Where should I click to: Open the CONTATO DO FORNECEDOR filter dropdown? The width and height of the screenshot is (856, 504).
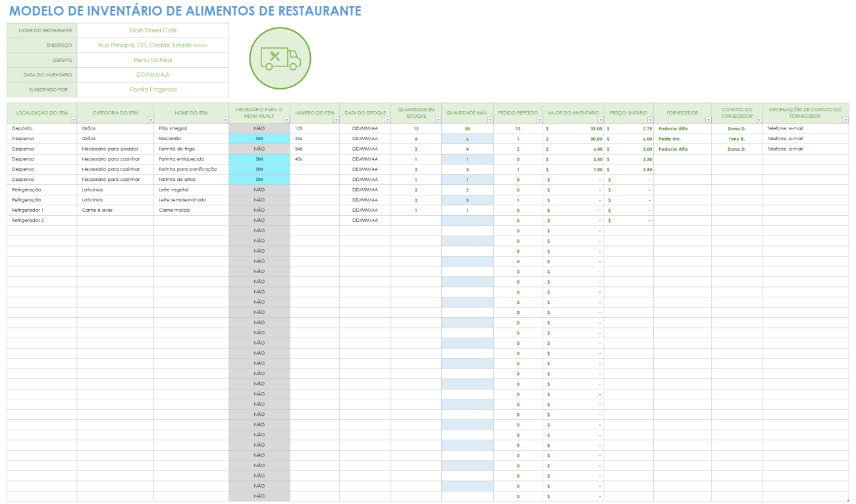759,120
